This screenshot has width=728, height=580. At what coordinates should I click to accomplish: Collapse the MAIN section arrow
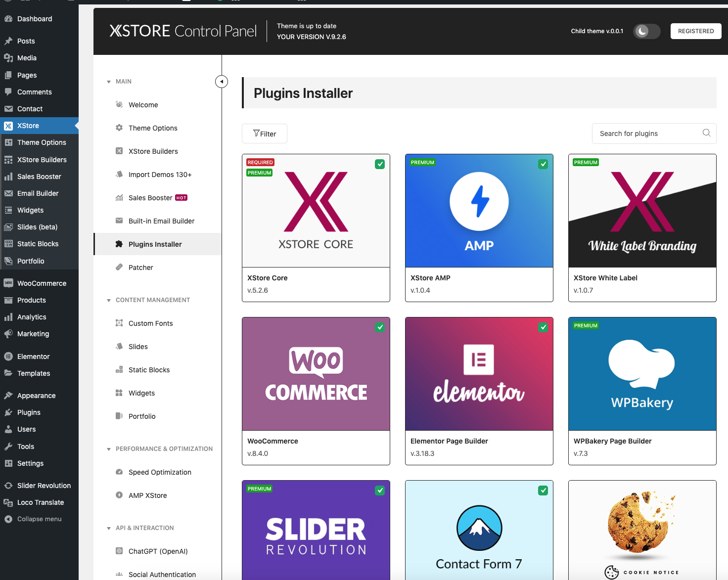(109, 82)
